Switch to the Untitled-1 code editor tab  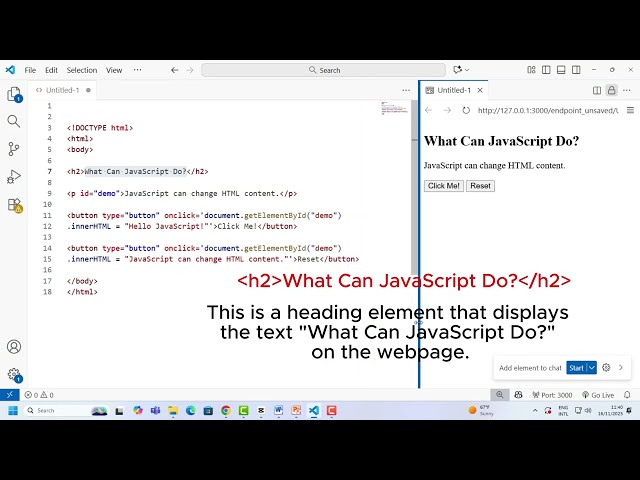point(62,90)
